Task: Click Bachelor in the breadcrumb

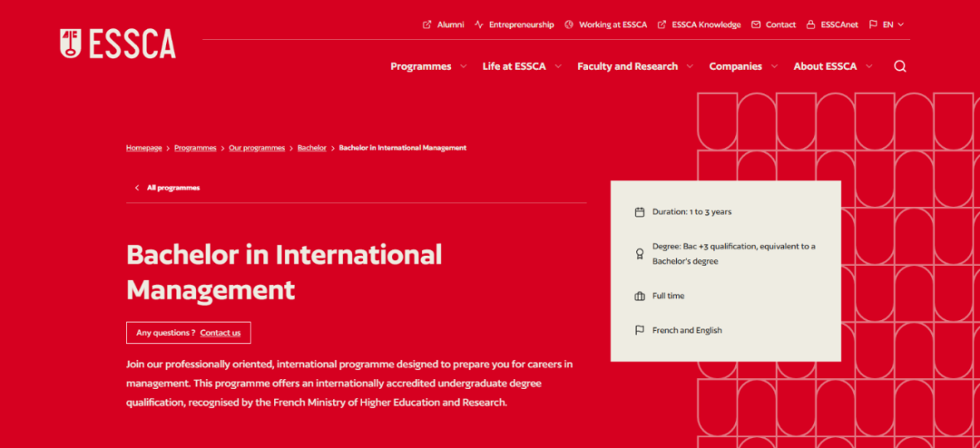Action: pyautogui.click(x=312, y=148)
